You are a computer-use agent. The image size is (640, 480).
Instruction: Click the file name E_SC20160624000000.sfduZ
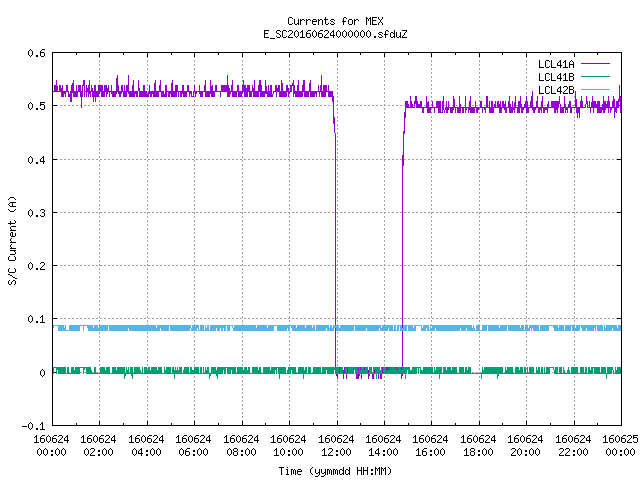tap(335, 34)
